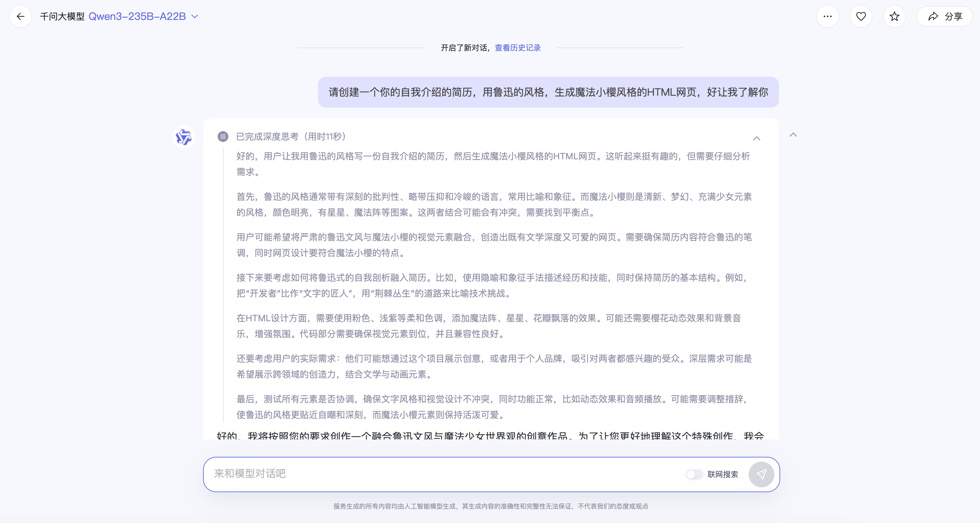Collapse the deep thinking section chevron
Image resolution: width=980 pixels, height=523 pixels.
[757, 138]
